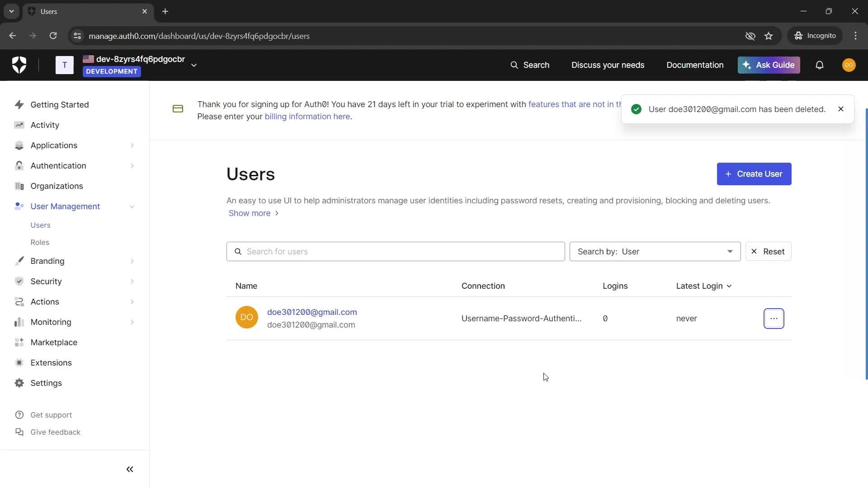This screenshot has width=868, height=488.
Task: Reset the user search filters
Action: tap(768, 252)
